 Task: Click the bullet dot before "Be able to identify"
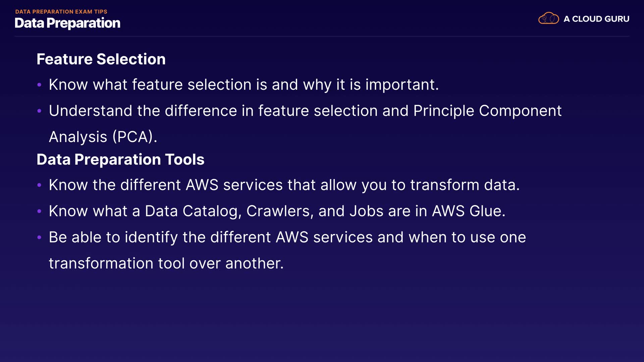pos(39,237)
